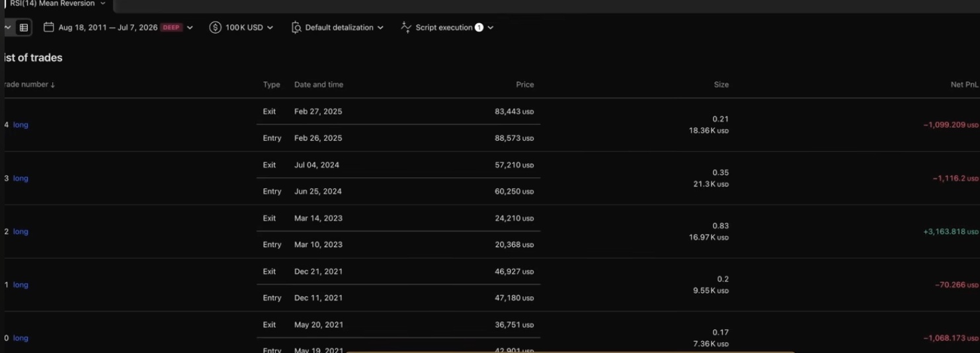
Task: Click the −1,068.173 USD net PnL value
Action: (951, 338)
